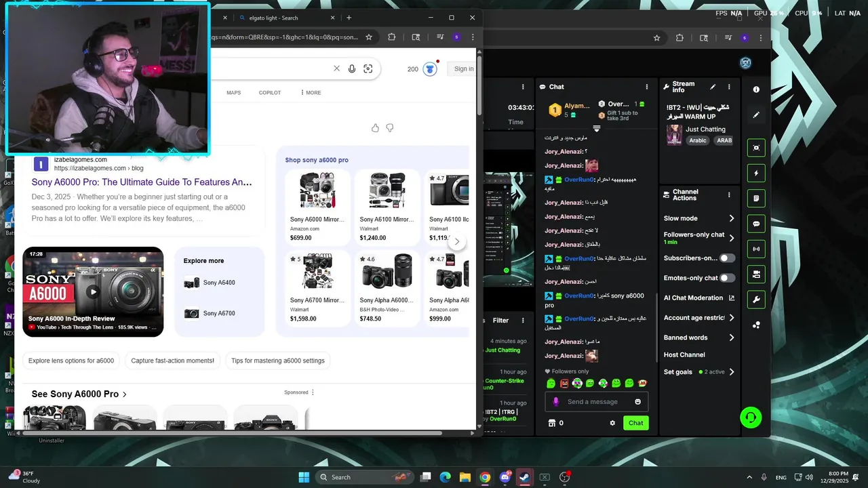Start voice search with microphone icon

click(x=352, y=68)
